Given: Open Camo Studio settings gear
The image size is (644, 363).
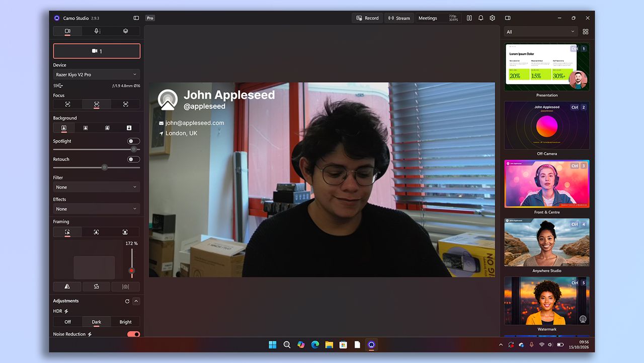Looking at the screenshot, I should point(493,18).
